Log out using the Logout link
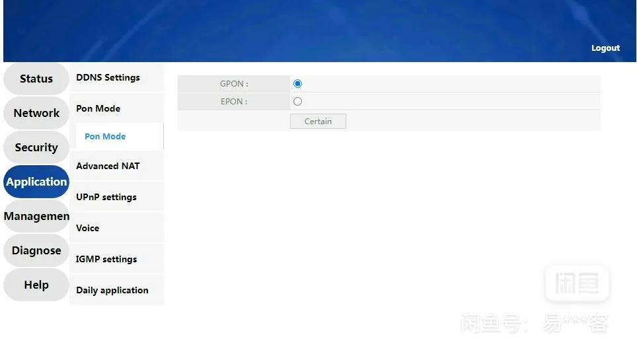Viewport: 637px width, 364px height. (x=605, y=48)
